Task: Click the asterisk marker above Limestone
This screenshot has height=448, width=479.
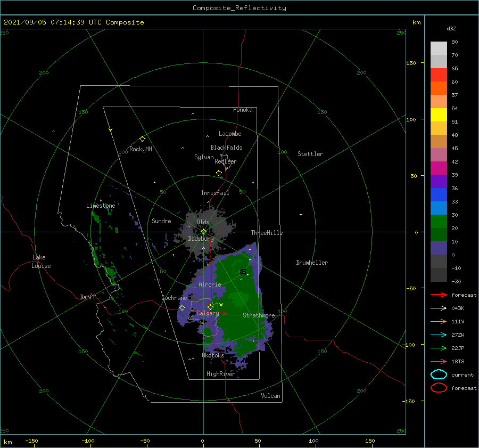Action: [101, 201]
